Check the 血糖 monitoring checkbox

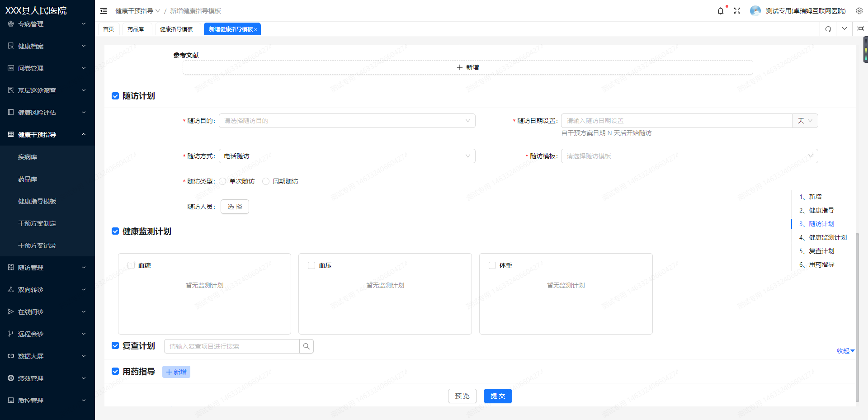(131, 265)
